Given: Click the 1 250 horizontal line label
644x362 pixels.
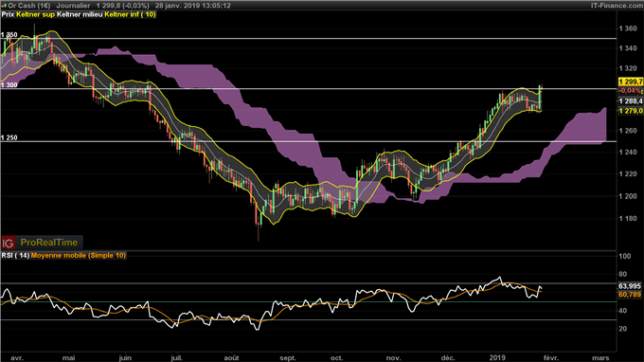Looking at the screenshot, I should pos(9,137).
